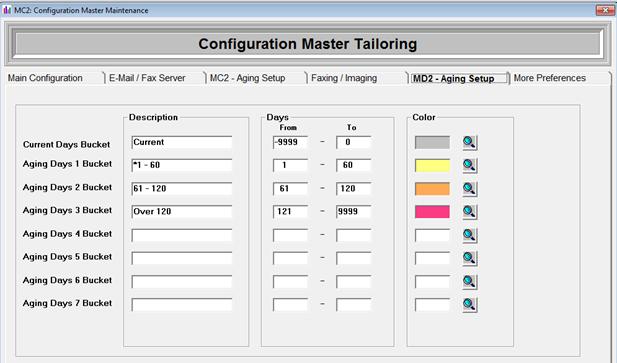Open color lookup for Aging Days 7 Bucket
Image resolution: width=617 pixels, height=363 pixels.
click(469, 304)
